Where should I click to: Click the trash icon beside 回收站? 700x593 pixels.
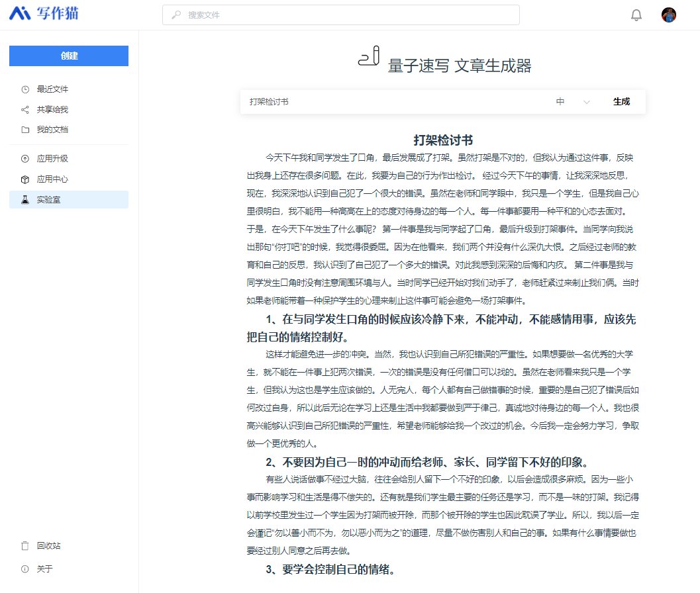[25, 546]
